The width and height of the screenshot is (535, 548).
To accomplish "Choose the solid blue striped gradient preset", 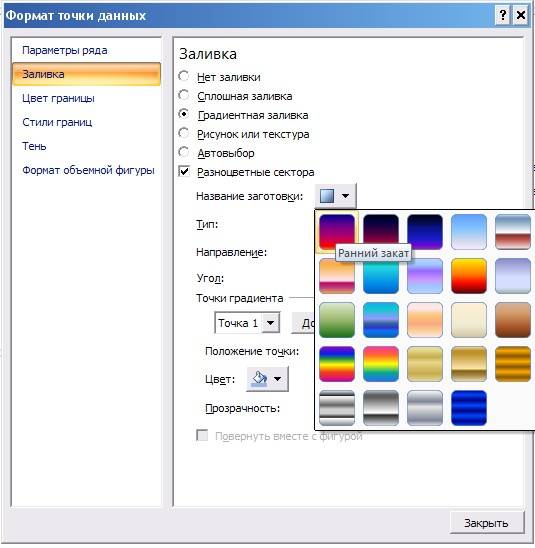I will (469, 408).
